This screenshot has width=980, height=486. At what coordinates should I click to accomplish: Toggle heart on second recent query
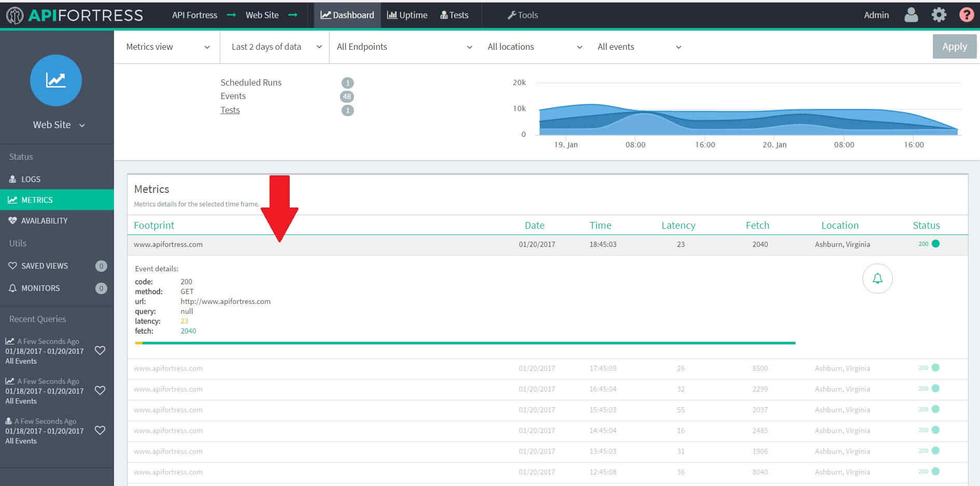click(100, 391)
